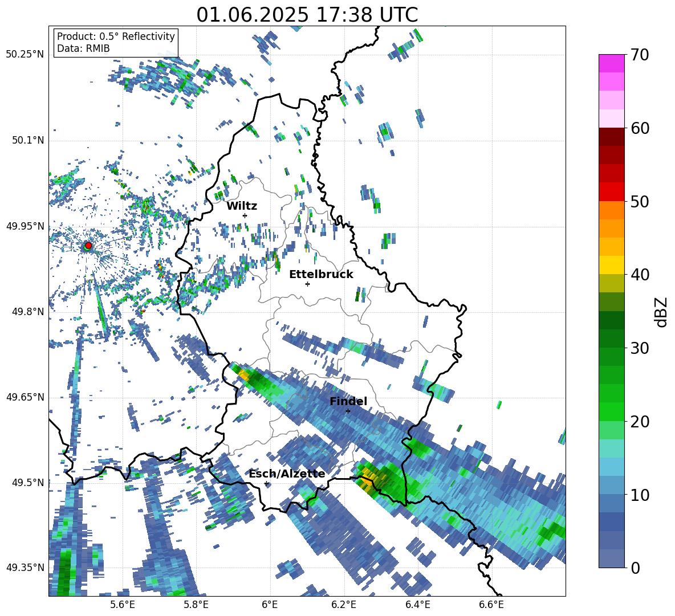The width and height of the screenshot is (675, 616).
Task: Click the 50 value on colorbar
Action: click(640, 202)
